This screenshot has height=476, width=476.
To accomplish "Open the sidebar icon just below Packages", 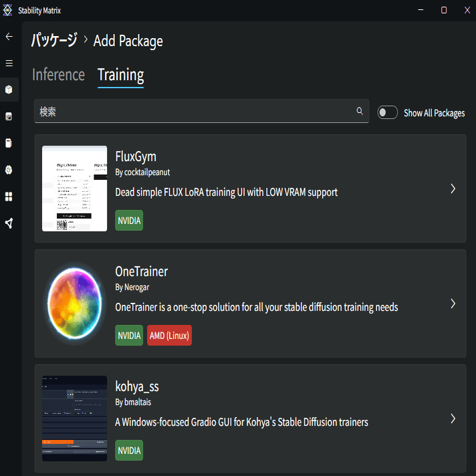I will tap(9, 116).
